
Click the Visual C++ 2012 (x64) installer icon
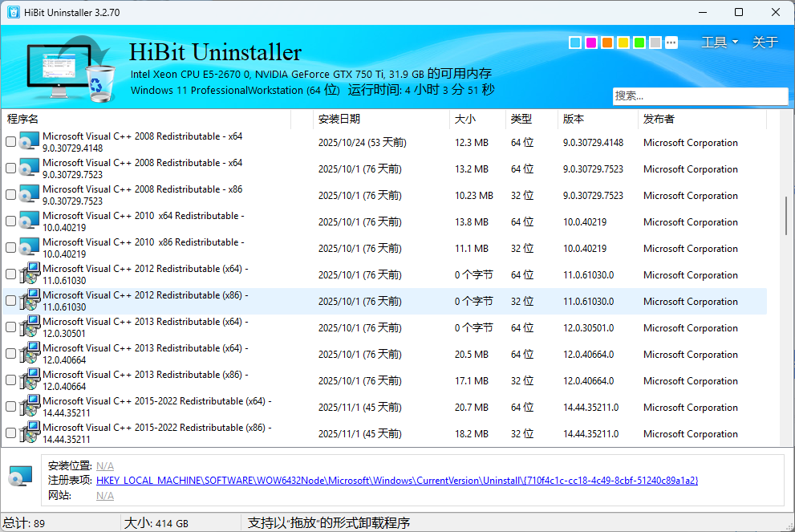[x=29, y=274]
